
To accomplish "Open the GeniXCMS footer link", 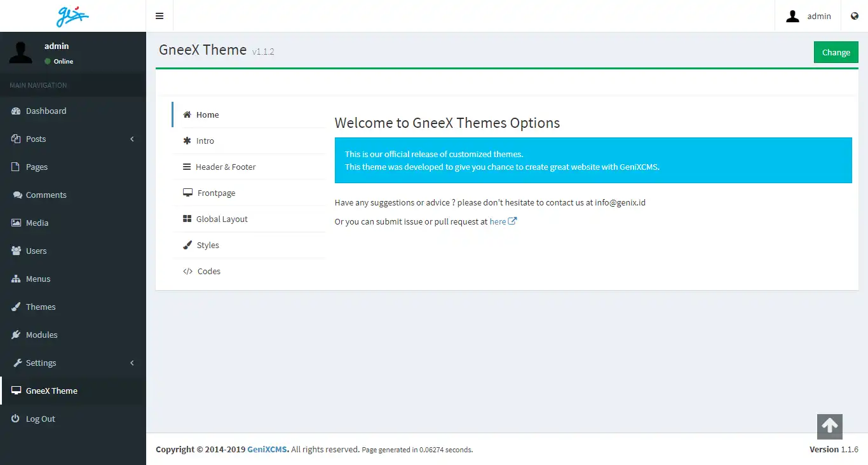I will tap(268, 449).
